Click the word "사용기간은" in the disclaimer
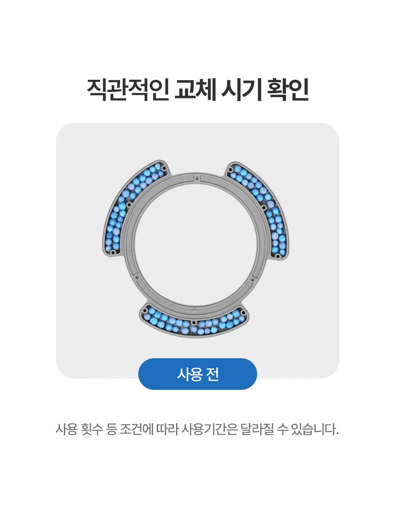The height and width of the screenshot is (532, 395). (x=209, y=429)
